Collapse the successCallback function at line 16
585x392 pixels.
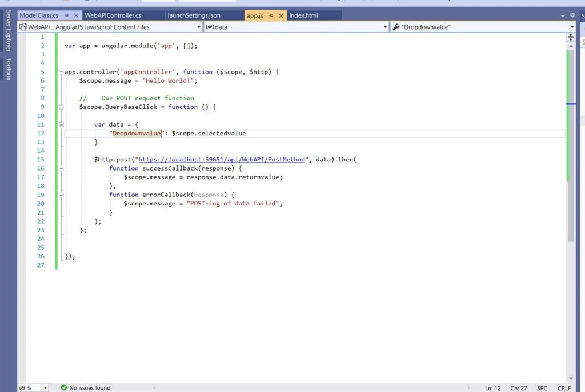pyautogui.click(x=61, y=168)
